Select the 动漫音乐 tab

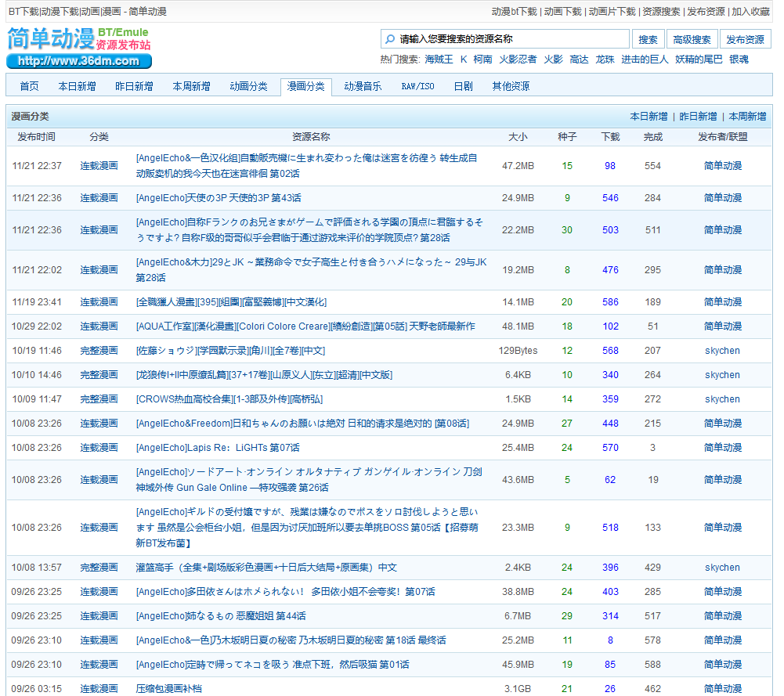point(363,87)
